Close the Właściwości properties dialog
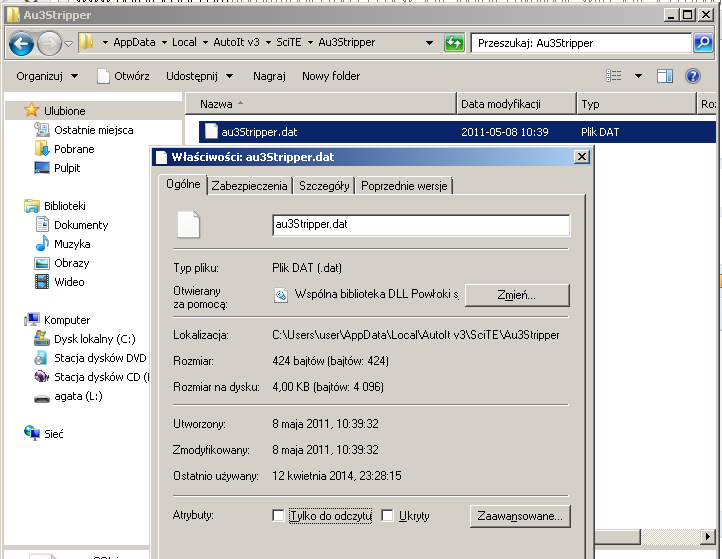 pos(582,157)
